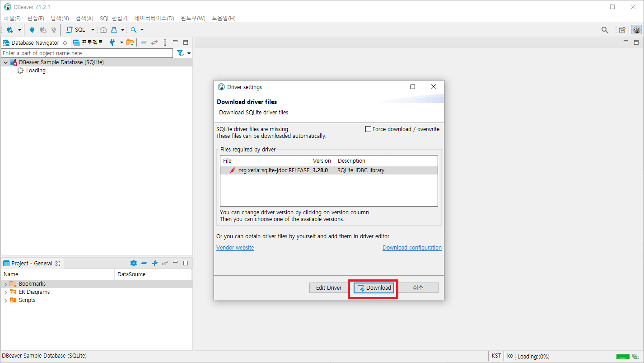Click the Reconnect icon in main toolbar
The width and height of the screenshot is (644, 363).
pyautogui.click(x=43, y=30)
